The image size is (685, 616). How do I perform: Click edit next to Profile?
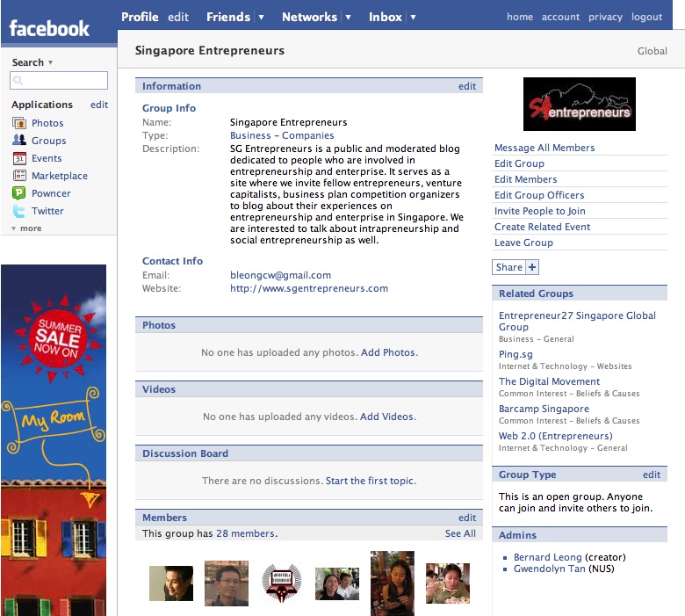pos(178,17)
